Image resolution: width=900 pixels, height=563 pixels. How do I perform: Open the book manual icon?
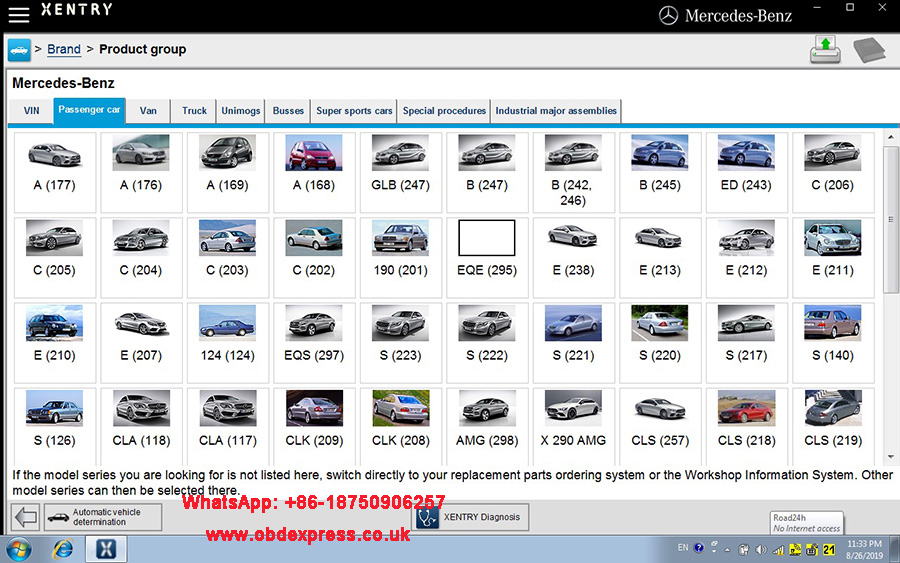point(869,50)
